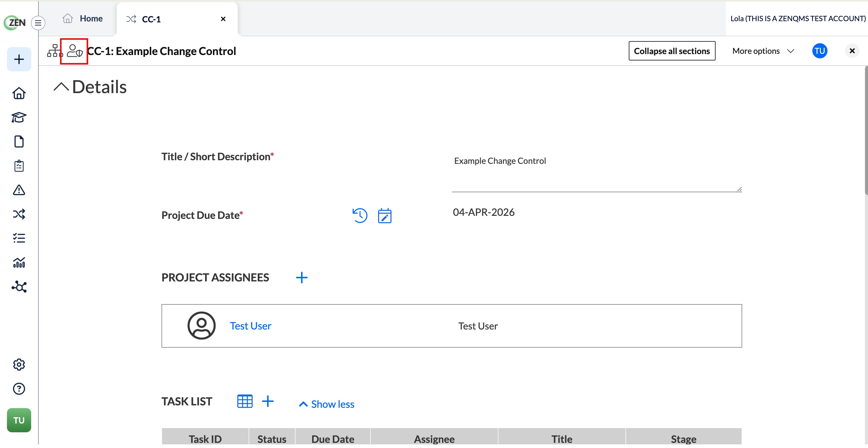Open the hierarchy tree icon beside the title
The image size is (868, 448).
coord(54,51)
